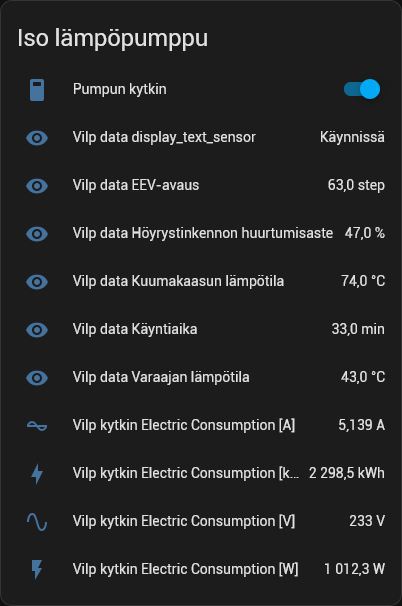
Task: Click the current icon for Consumption [A]
Action: (x=37, y=426)
